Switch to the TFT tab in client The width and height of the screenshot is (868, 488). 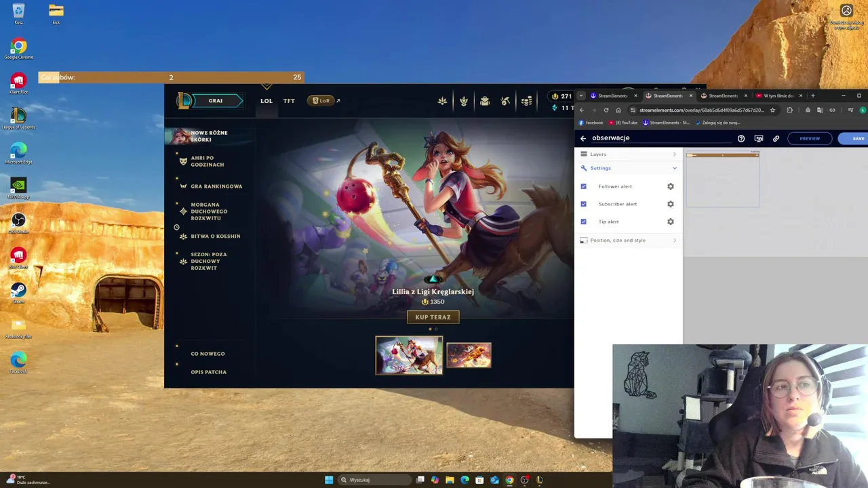click(289, 101)
